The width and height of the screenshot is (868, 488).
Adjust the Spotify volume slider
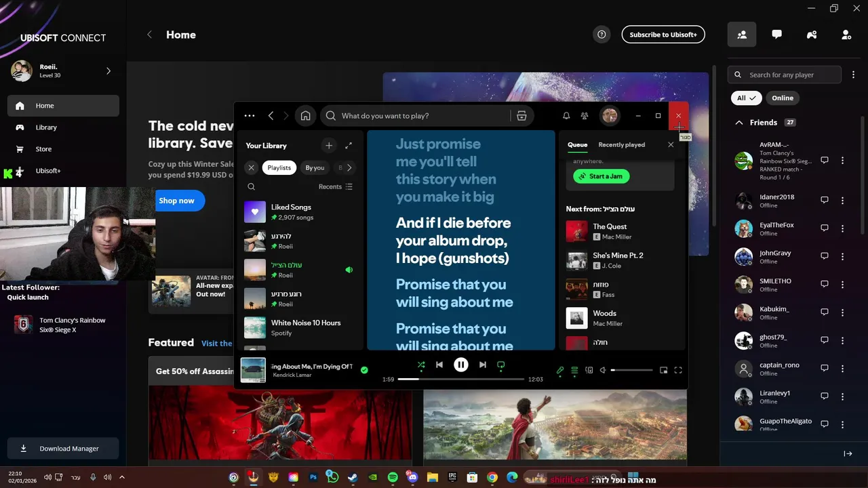(x=631, y=370)
